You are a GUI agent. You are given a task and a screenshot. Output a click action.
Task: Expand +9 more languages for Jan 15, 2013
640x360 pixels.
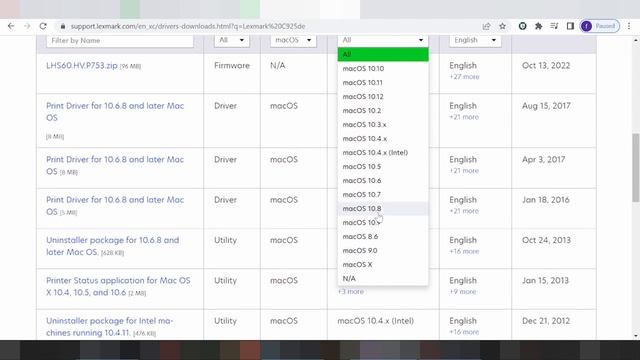point(462,292)
